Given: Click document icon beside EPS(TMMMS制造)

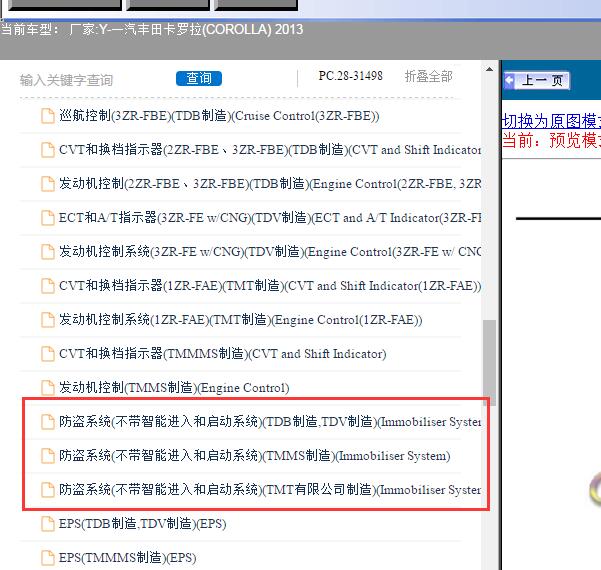Looking at the screenshot, I should (48, 557).
